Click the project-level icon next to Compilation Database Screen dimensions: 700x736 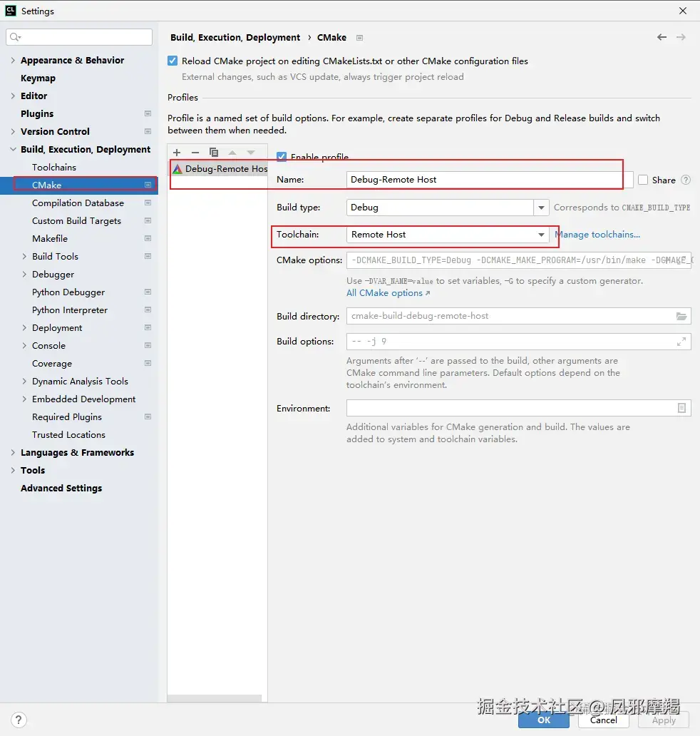pyautogui.click(x=148, y=203)
